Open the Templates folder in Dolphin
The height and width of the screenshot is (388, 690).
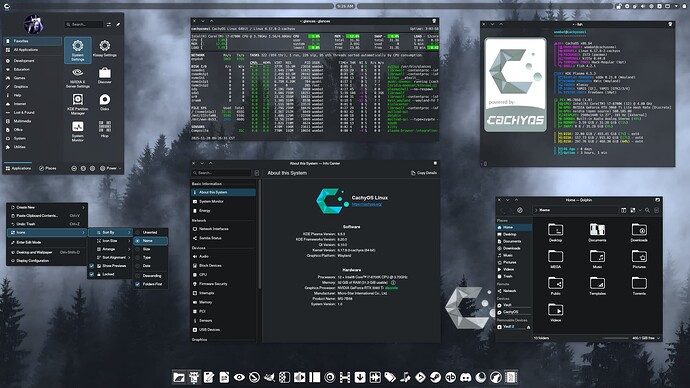click(x=597, y=286)
